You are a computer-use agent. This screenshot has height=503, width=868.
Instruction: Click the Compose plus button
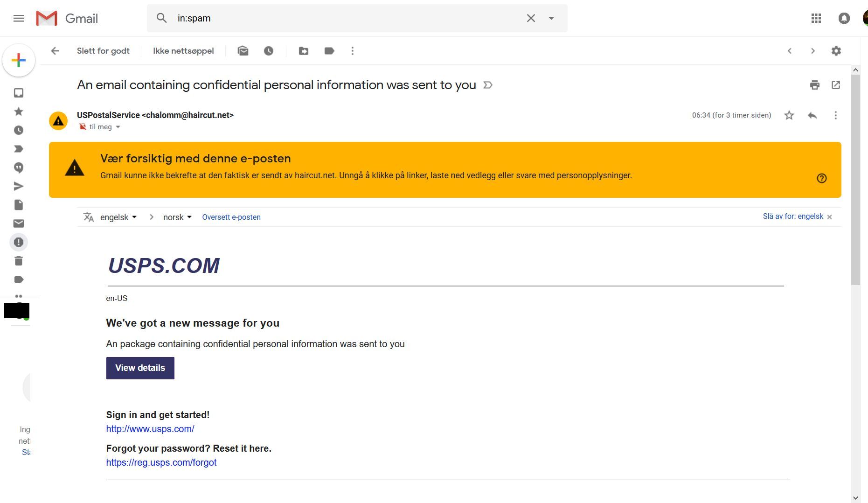point(19,60)
